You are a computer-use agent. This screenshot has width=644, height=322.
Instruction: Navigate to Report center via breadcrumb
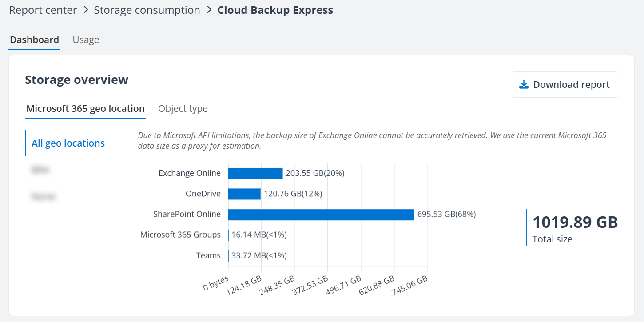pyautogui.click(x=43, y=10)
